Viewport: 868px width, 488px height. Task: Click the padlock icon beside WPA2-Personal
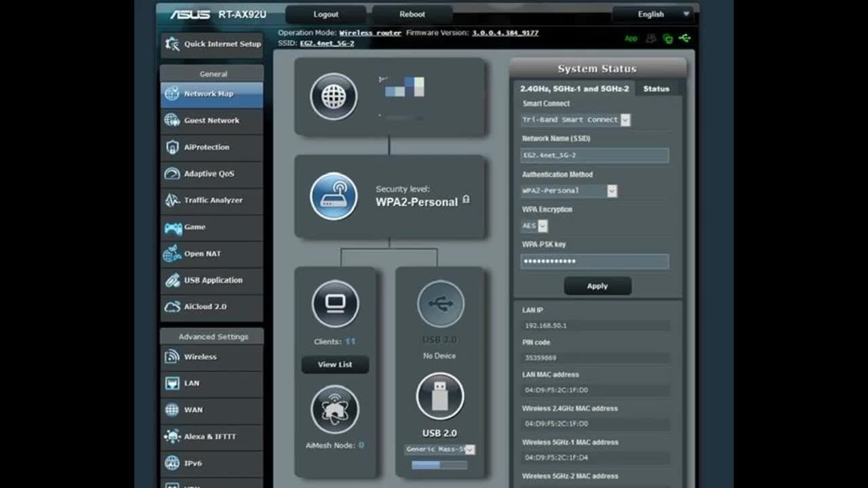click(466, 200)
